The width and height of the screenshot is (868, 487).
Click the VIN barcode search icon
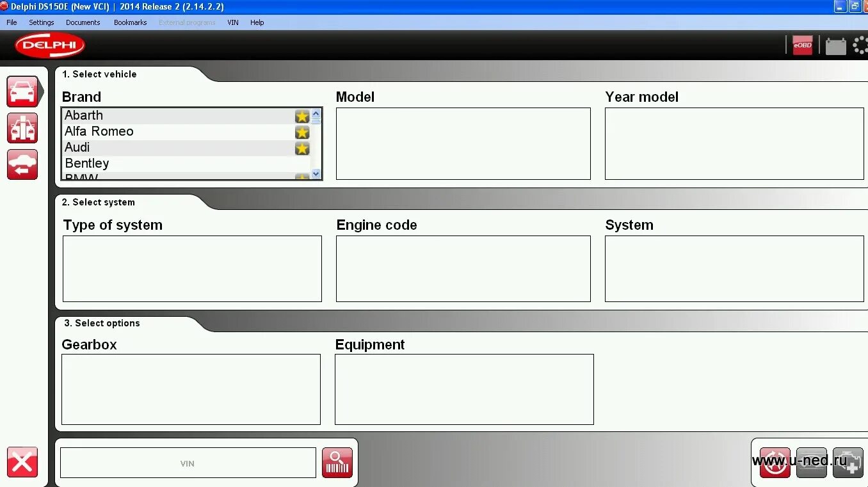click(x=337, y=463)
